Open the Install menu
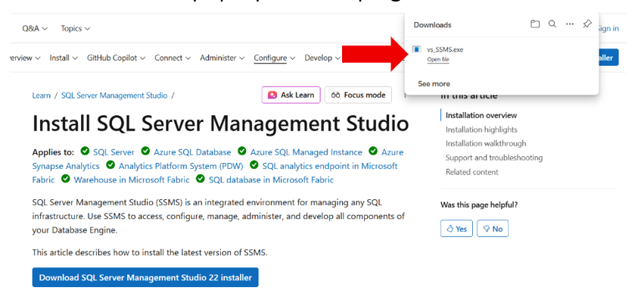Viewport: 644px width, 303px height. click(64, 58)
